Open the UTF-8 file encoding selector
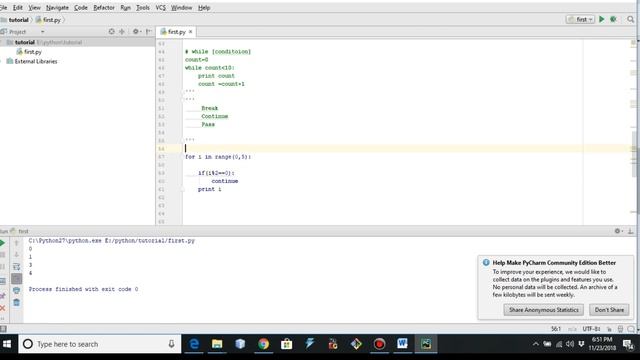The image size is (640, 360). coord(591,329)
